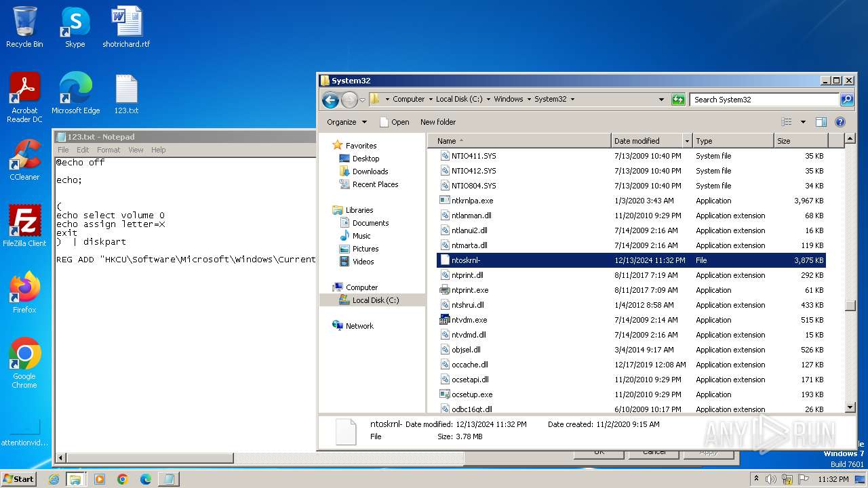
Task: Launch Google Chrome desktop shortcut
Action: (24, 363)
